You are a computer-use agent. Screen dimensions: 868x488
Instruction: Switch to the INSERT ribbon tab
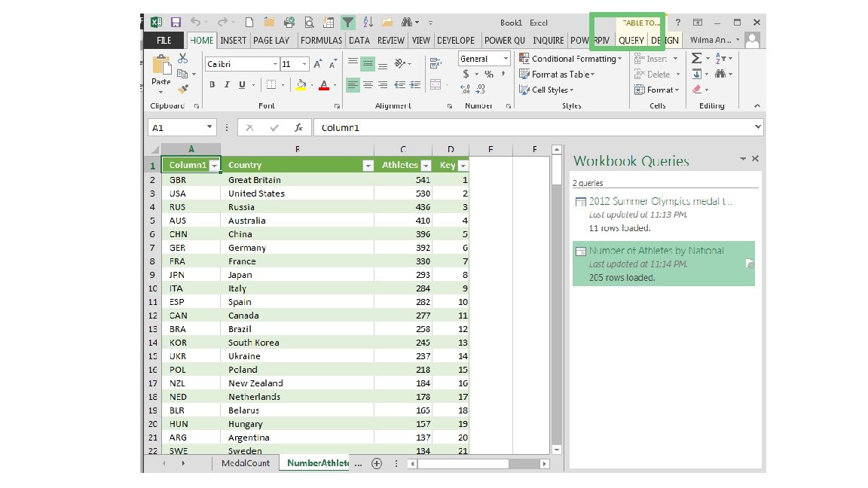point(233,41)
